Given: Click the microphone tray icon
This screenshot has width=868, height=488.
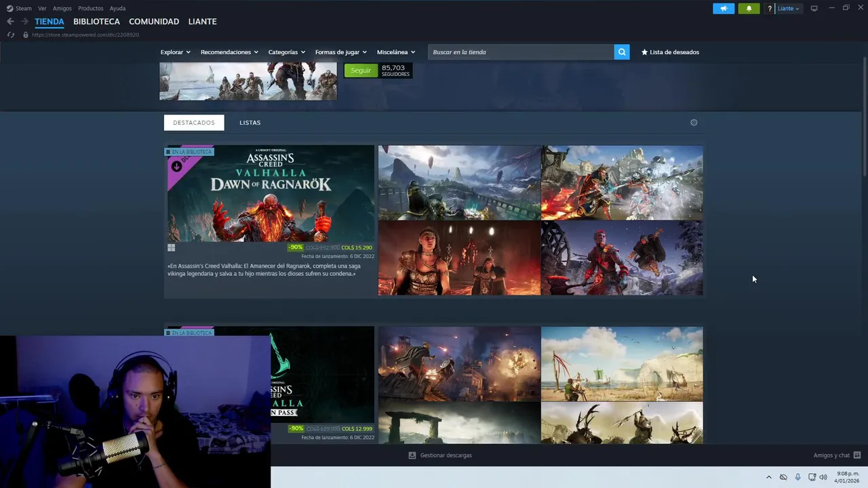Looking at the screenshot, I should click(x=797, y=477).
